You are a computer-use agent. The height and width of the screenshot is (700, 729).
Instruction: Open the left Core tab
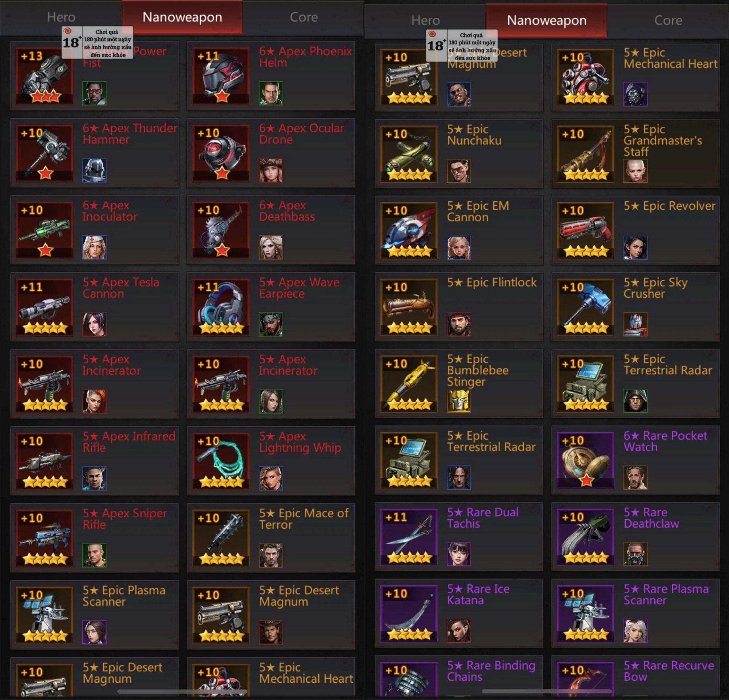click(x=304, y=17)
